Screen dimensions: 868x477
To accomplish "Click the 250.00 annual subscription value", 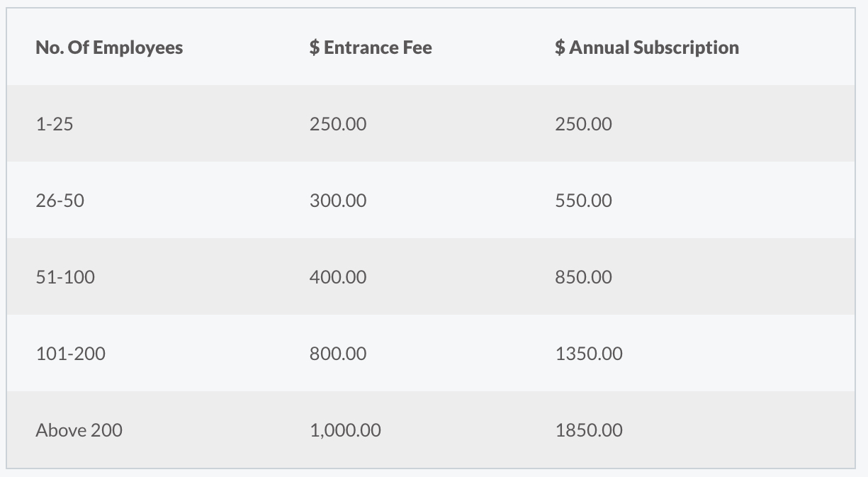I will tap(584, 124).
